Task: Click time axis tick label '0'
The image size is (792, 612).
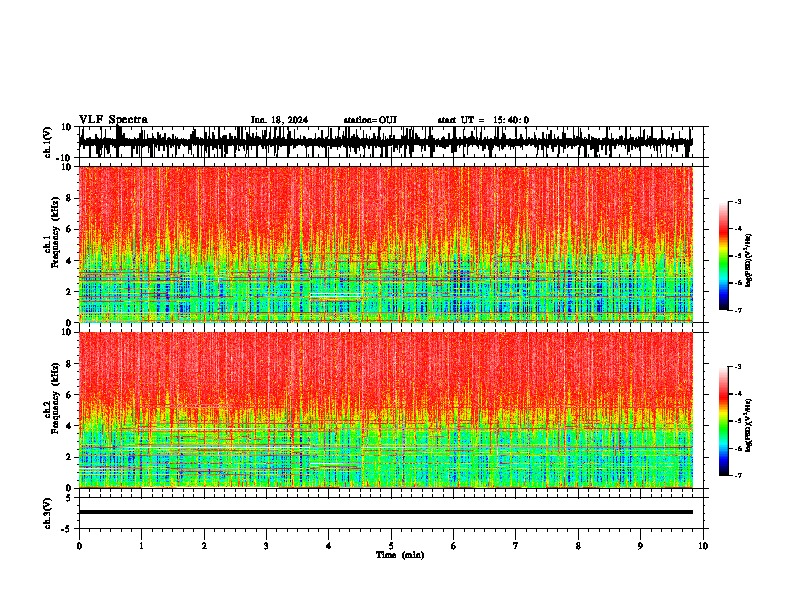Action: 79,546
